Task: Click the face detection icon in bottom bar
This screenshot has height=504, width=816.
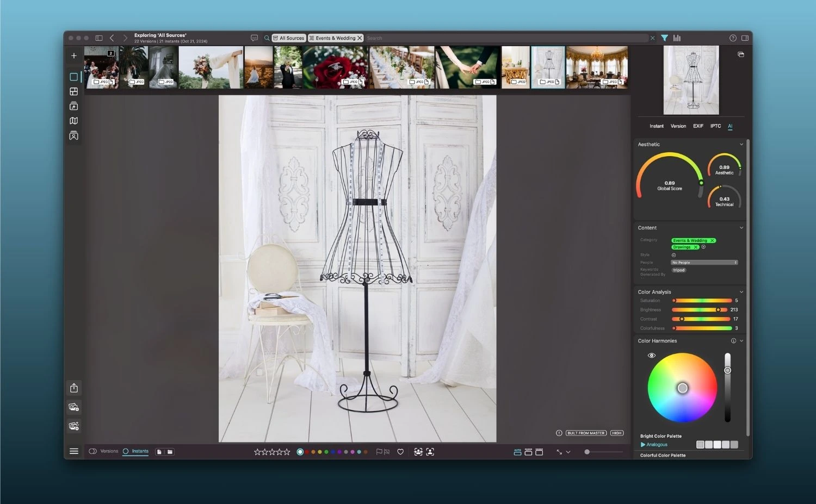Action: 430,452
